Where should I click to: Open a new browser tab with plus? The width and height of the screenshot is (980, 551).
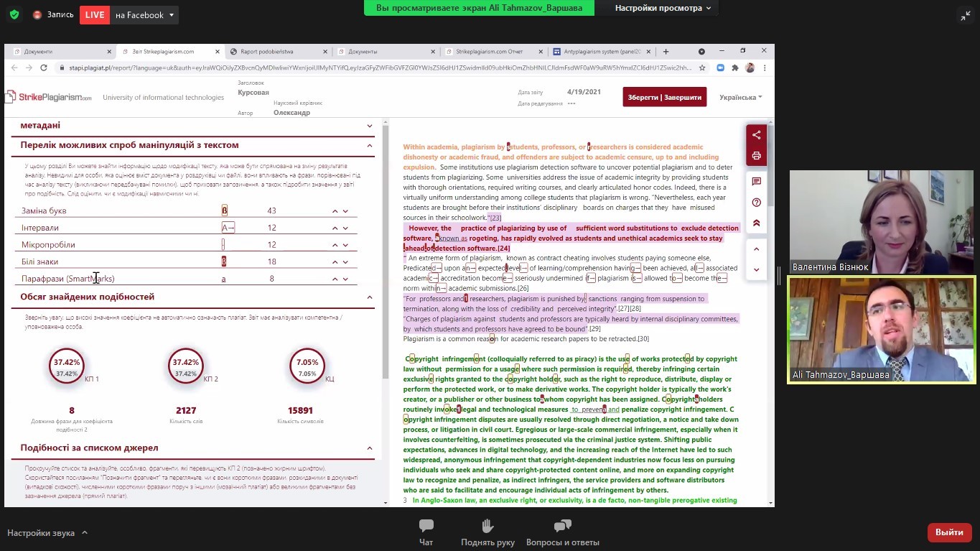666,52
